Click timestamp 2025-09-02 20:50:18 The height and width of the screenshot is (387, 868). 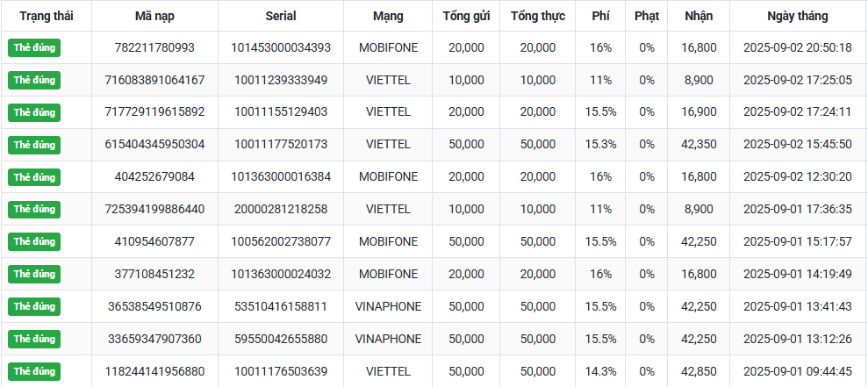(x=797, y=47)
